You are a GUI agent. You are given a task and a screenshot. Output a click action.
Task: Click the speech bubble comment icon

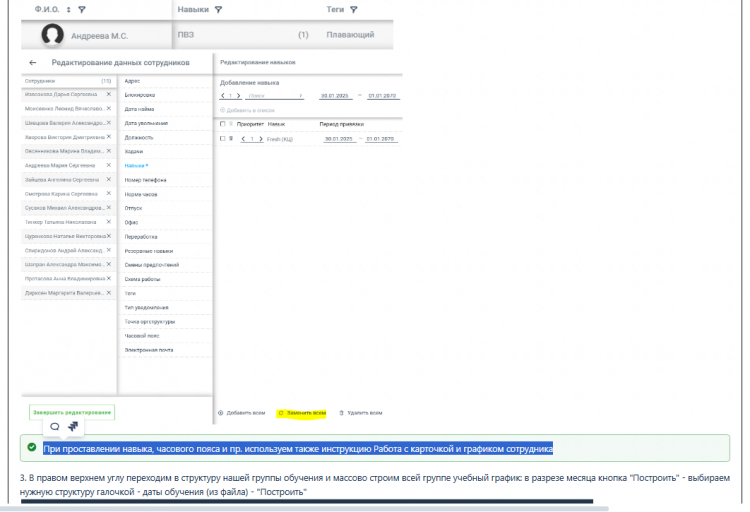tap(55, 426)
